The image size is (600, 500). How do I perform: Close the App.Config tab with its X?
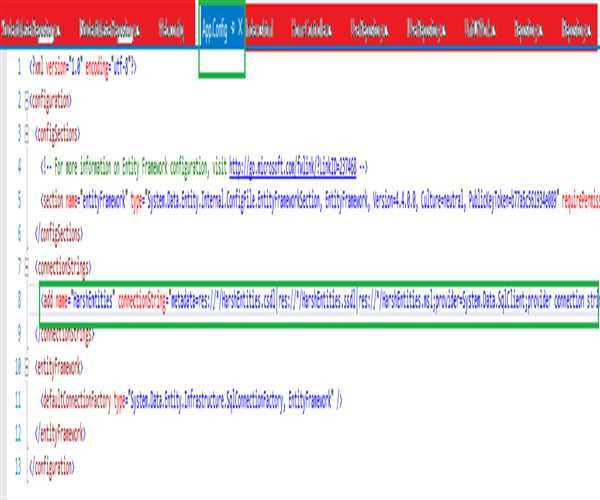[x=240, y=28]
